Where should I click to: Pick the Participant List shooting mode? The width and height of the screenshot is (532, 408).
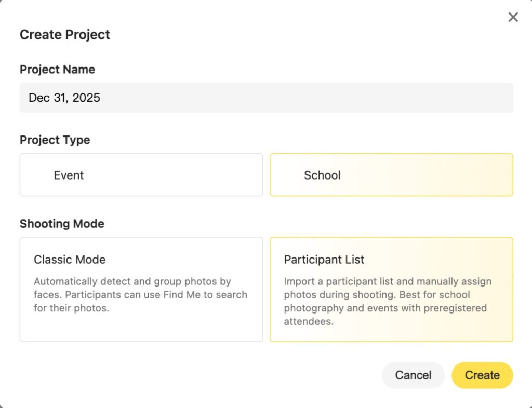(x=391, y=289)
